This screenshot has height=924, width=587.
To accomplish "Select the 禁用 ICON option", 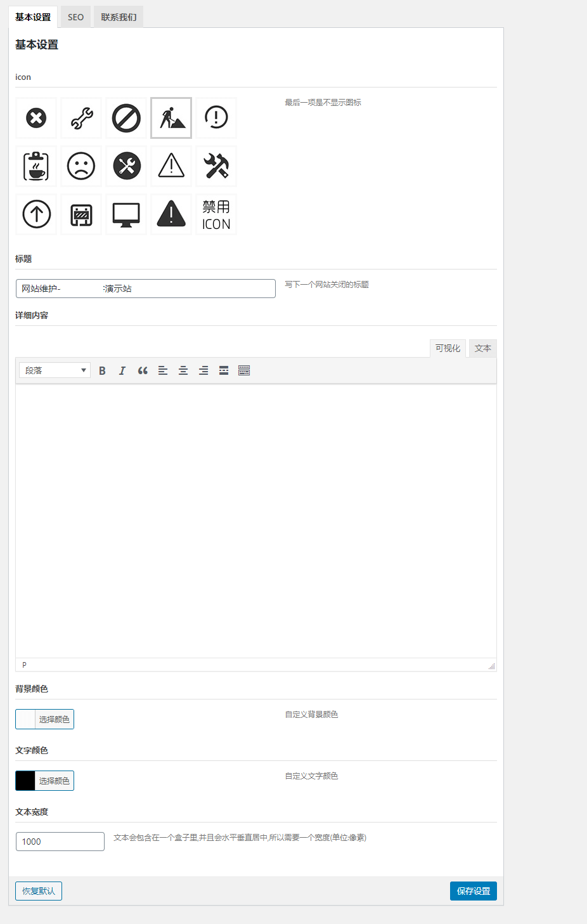I will [x=216, y=214].
